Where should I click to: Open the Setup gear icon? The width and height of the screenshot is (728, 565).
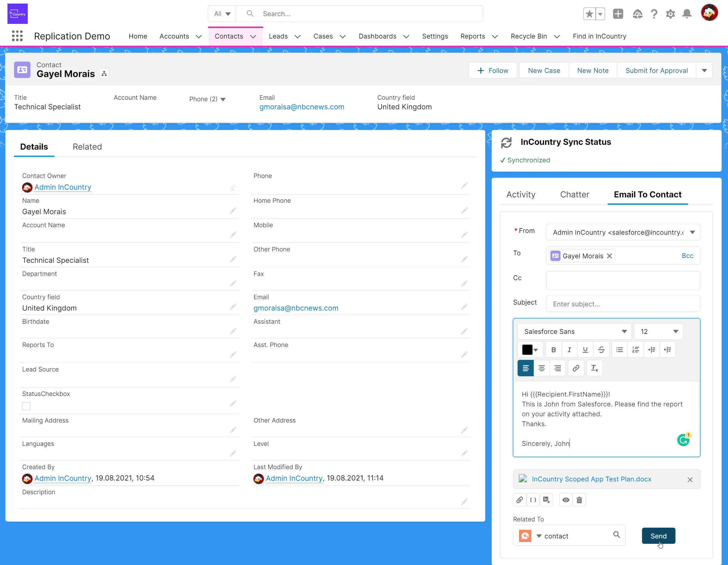[x=671, y=14]
